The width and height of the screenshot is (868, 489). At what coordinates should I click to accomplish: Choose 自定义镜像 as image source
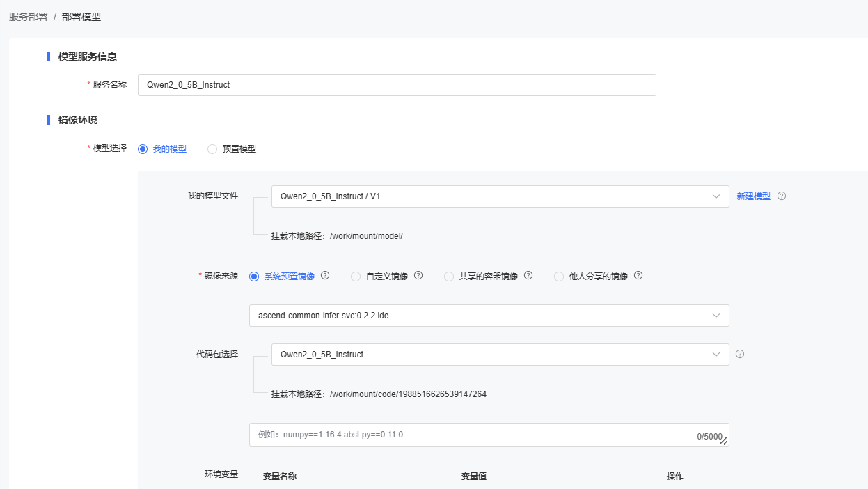pos(356,277)
